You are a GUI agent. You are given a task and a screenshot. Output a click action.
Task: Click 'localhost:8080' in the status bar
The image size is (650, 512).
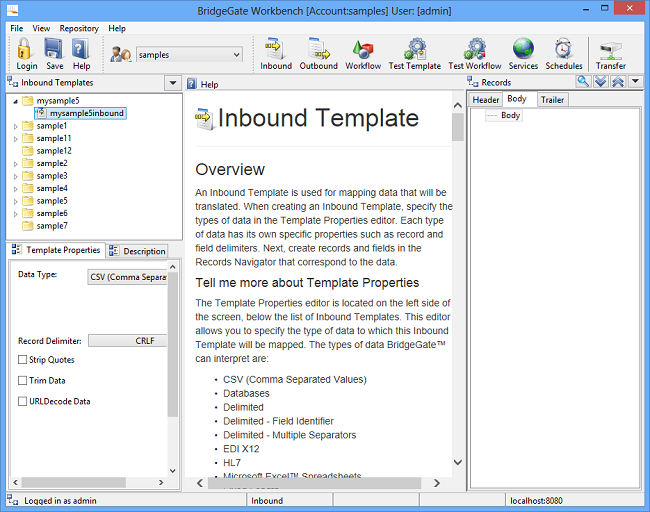point(536,500)
